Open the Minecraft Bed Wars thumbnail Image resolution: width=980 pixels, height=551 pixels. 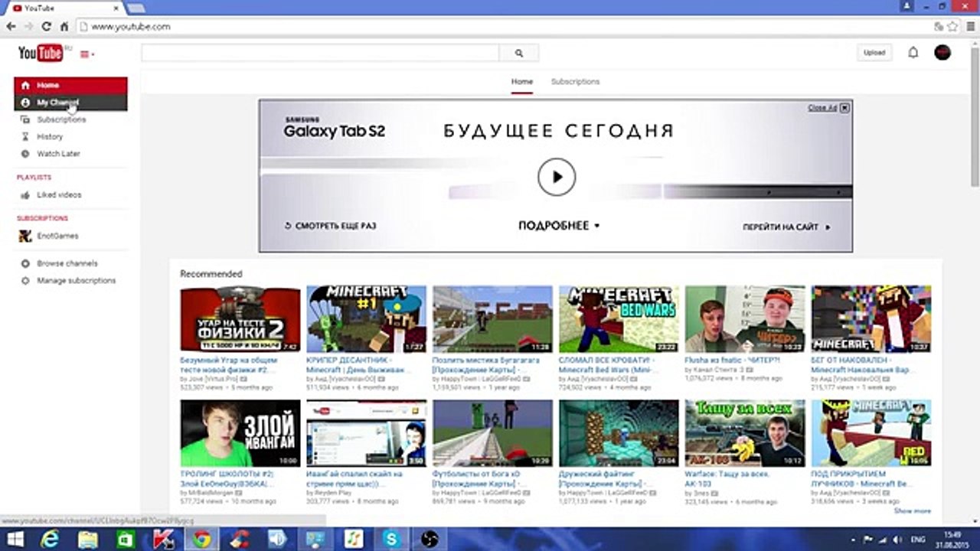point(619,319)
